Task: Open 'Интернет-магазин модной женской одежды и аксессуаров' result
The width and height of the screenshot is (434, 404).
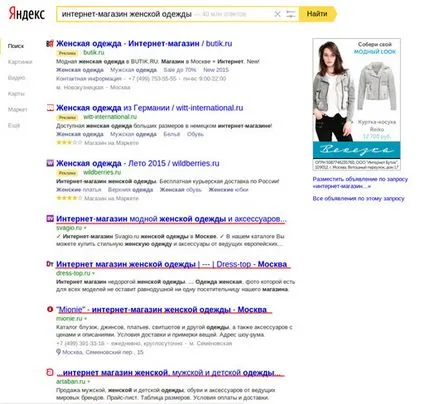Action: [171, 219]
